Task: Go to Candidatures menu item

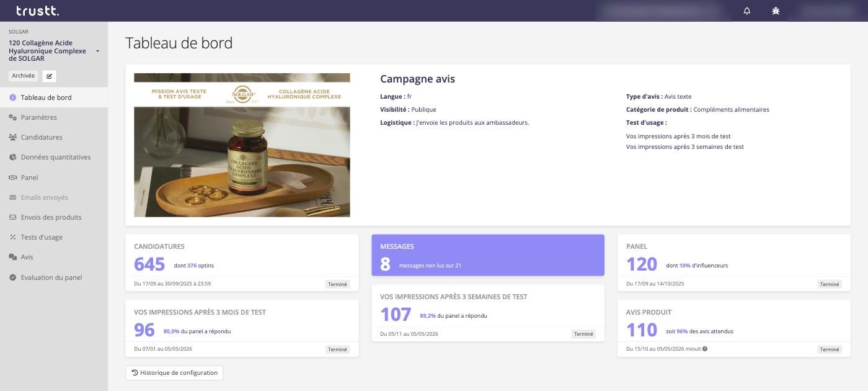Action: (54, 137)
